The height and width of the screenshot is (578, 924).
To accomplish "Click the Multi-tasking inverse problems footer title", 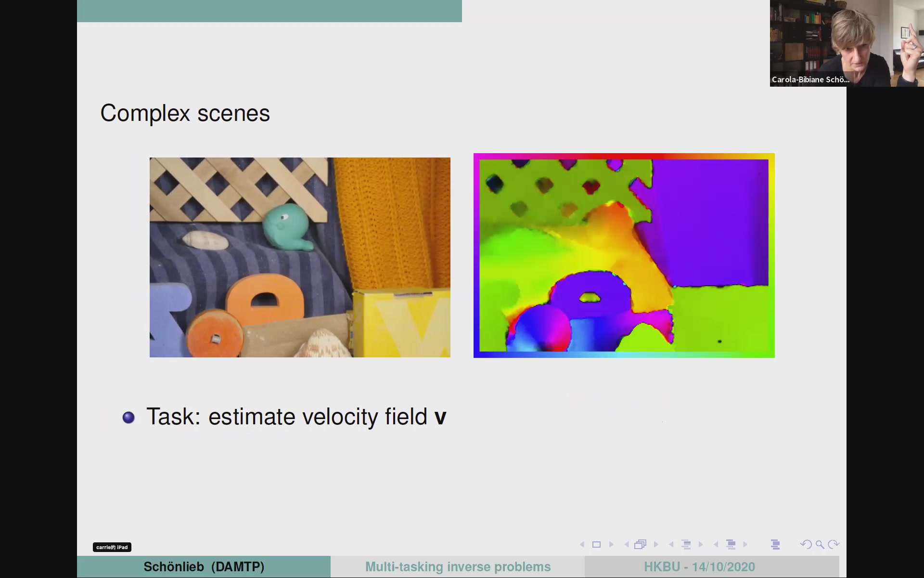I will coord(458,567).
